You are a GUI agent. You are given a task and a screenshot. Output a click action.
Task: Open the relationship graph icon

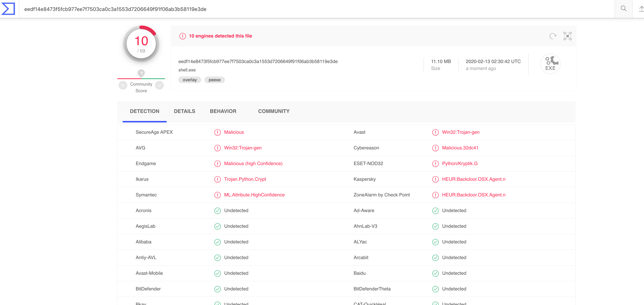click(567, 36)
